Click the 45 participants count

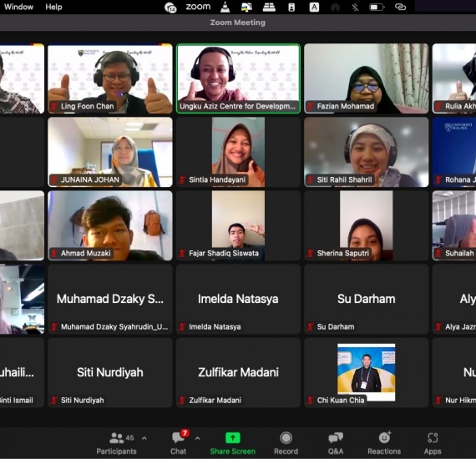click(129, 438)
